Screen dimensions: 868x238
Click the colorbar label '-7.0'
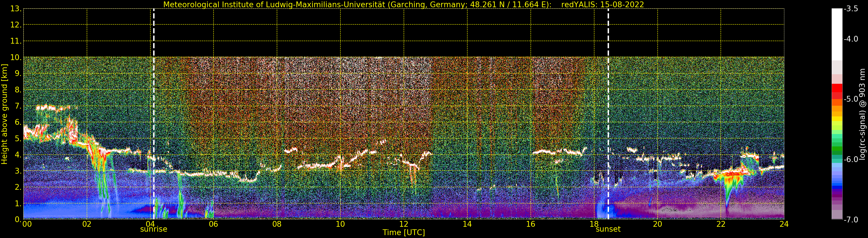coord(851,220)
